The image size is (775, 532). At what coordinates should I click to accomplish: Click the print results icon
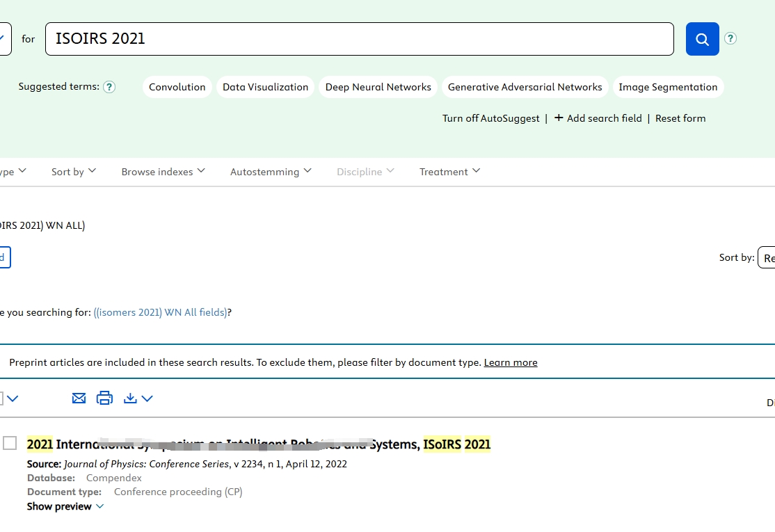[x=104, y=398]
